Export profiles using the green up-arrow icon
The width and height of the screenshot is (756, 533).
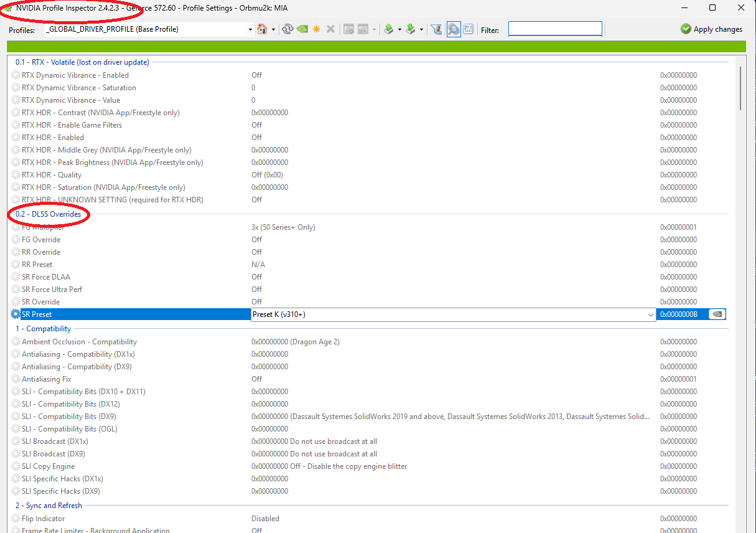[x=389, y=29]
